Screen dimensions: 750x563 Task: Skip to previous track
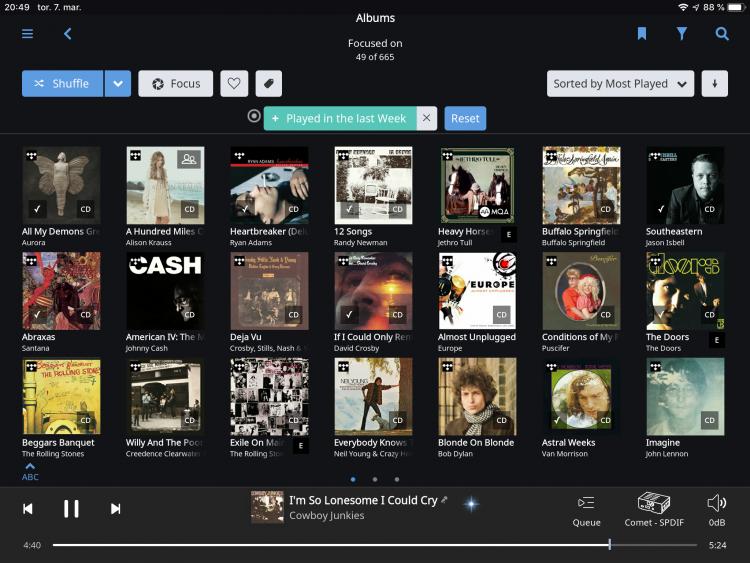[x=28, y=509]
